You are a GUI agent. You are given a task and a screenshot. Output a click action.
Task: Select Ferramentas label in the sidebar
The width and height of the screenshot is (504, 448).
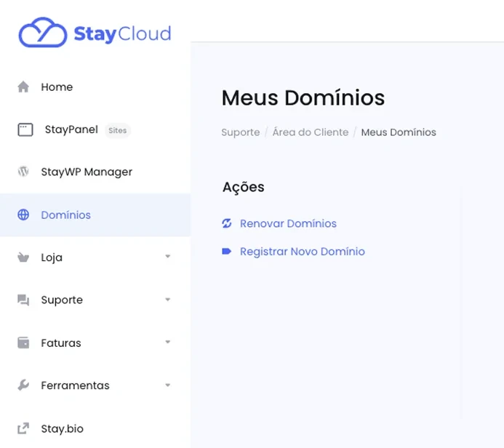(75, 385)
